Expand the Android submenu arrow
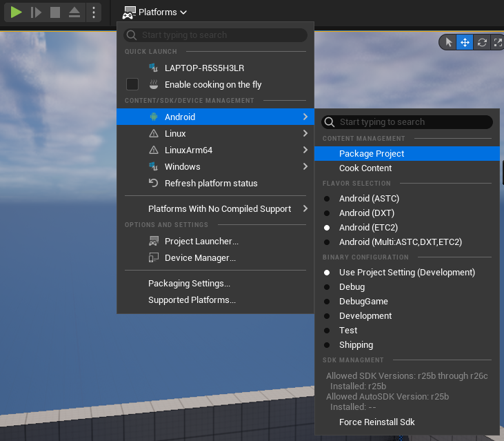The image size is (504, 441). pos(305,117)
